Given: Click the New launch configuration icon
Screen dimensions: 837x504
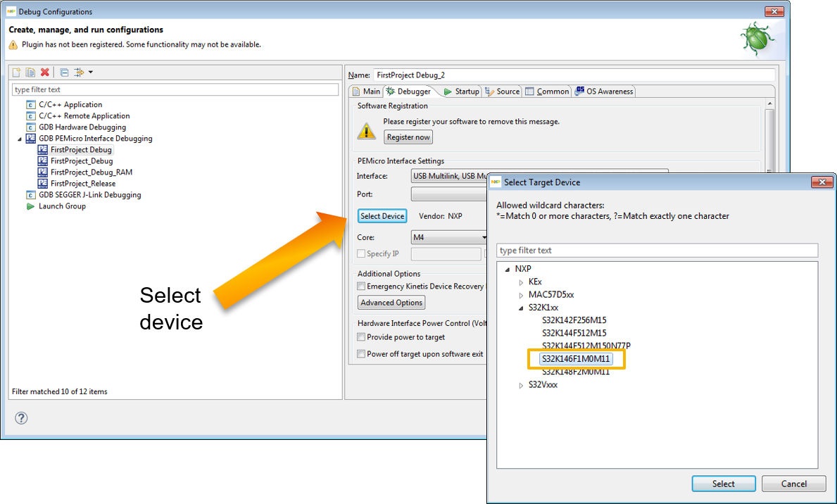Looking at the screenshot, I should point(17,73).
